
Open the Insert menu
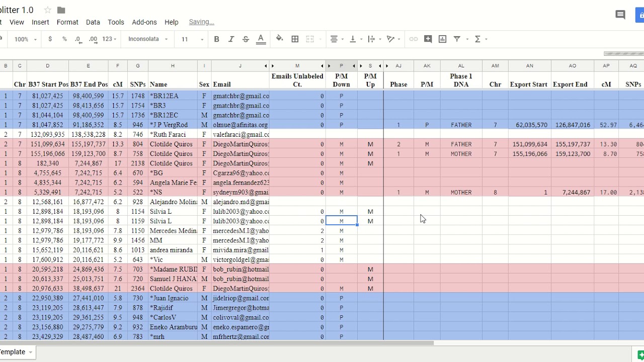pyautogui.click(x=40, y=22)
